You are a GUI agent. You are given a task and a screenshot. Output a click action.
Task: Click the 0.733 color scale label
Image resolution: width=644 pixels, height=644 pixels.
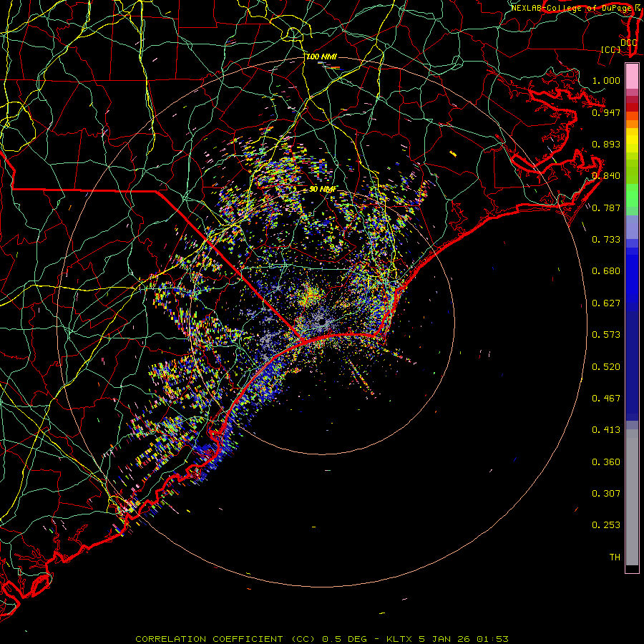[606, 240]
